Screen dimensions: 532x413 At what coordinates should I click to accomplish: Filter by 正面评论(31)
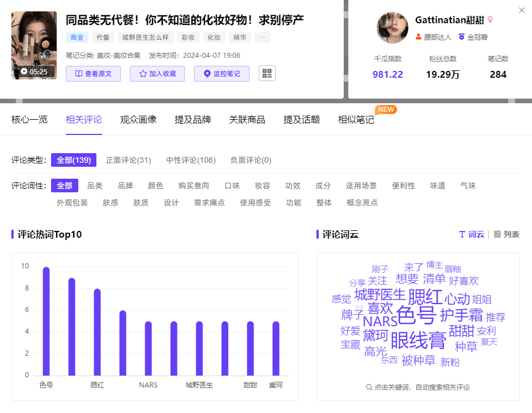pos(129,160)
